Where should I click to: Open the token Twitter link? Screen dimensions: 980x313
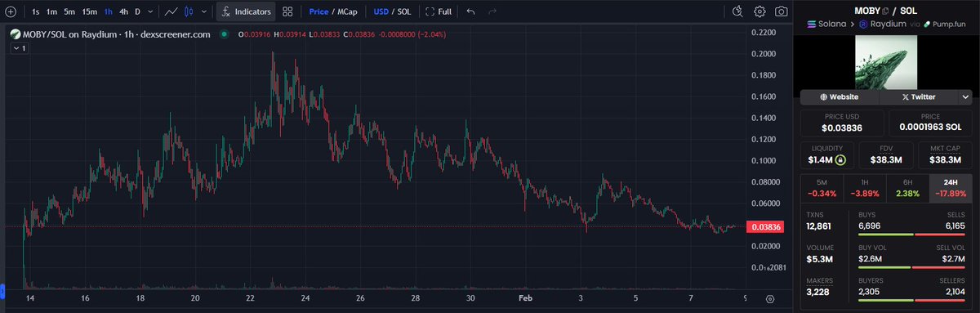click(918, 96)
